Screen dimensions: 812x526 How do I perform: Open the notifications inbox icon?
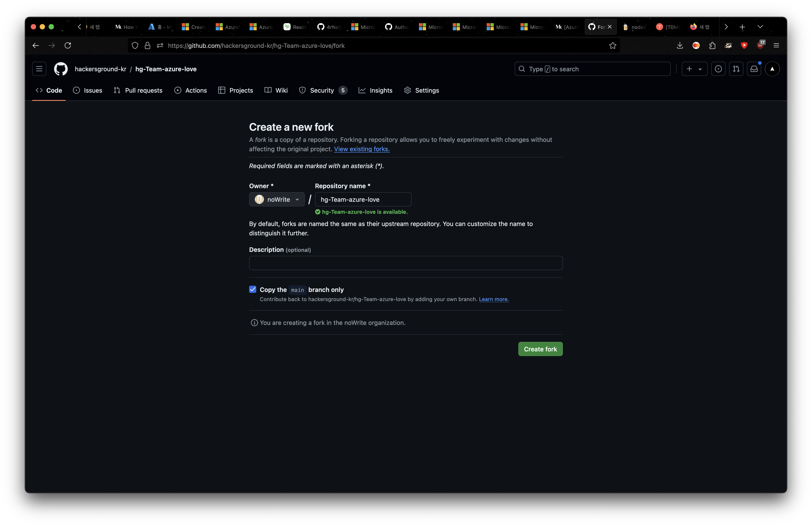tap(754, 69)
